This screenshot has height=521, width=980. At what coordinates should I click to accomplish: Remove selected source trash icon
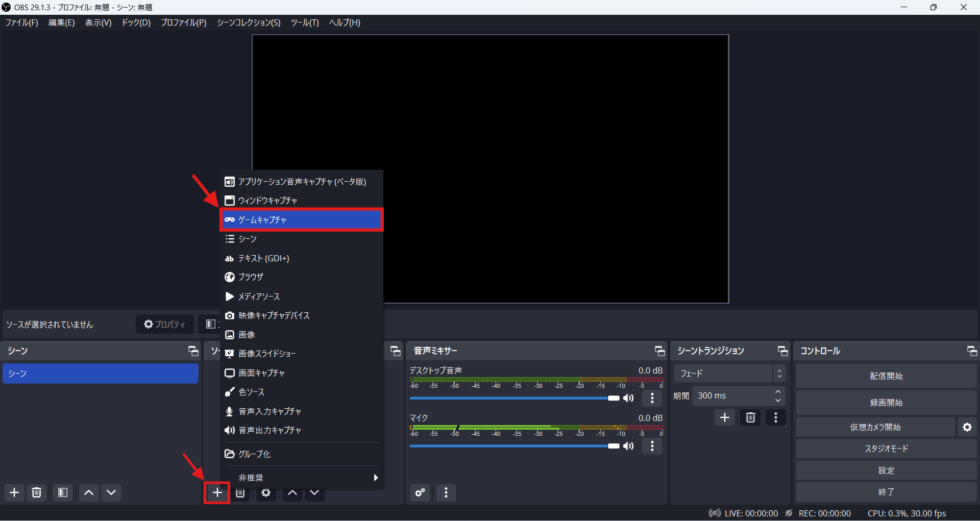[240, 493]
